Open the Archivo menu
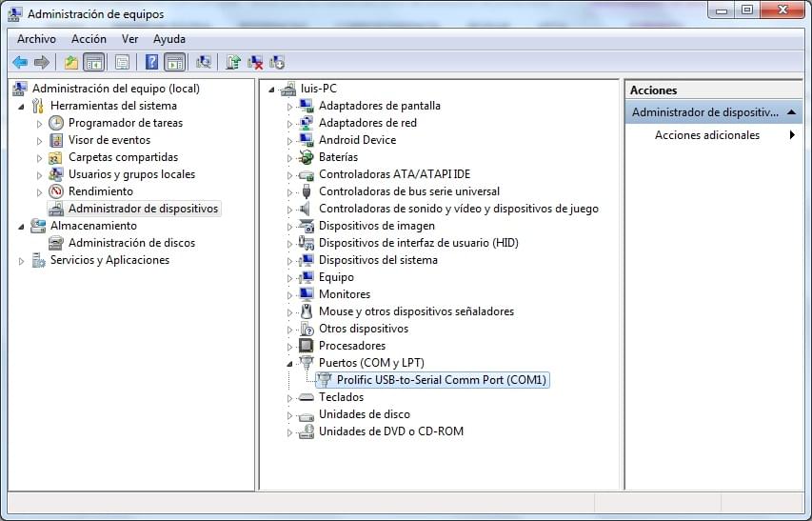Screen dimensions: 812x521 point(36,39)
